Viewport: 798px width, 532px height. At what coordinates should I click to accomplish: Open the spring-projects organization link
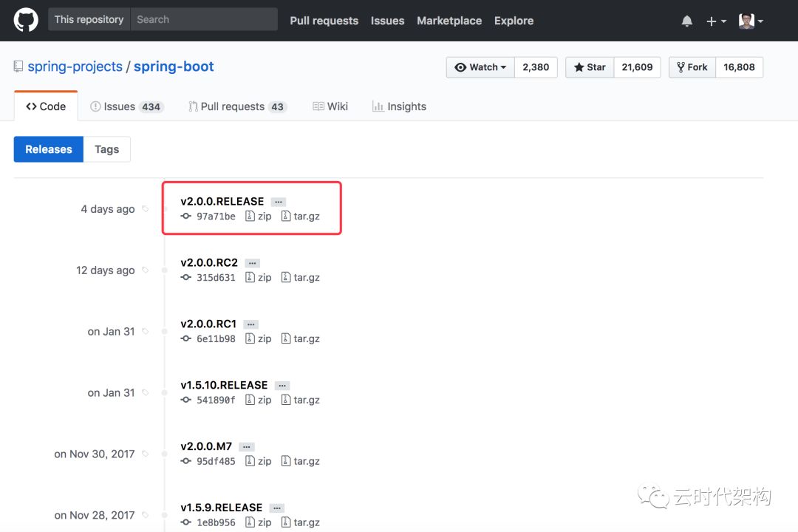click(x=75, y=66)
